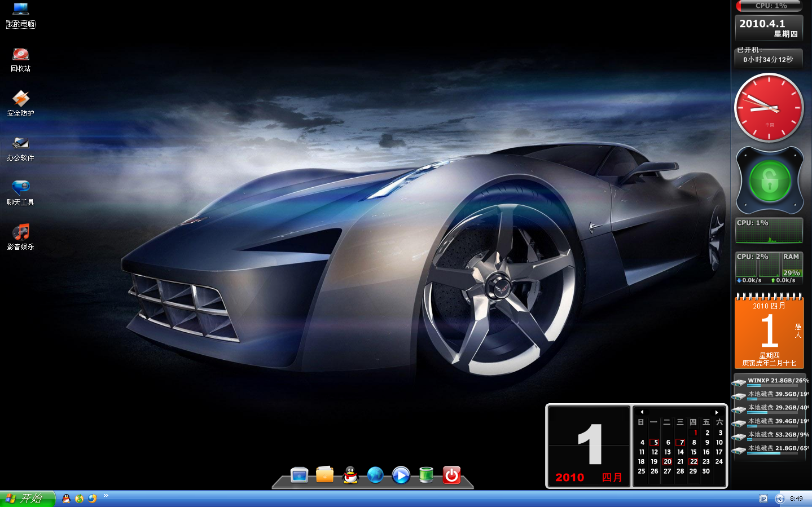Select day 22 in the calendar widget
The image size is (812, 507).
click(694, 462)
